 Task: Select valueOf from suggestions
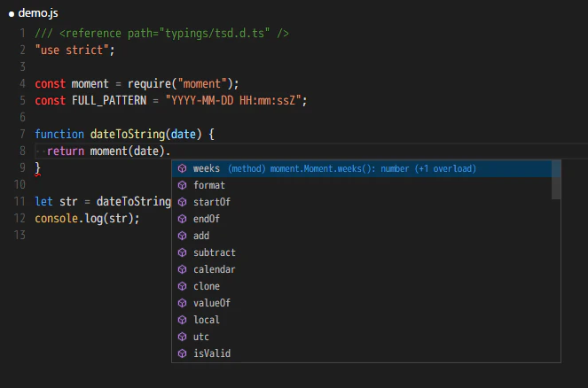coord(362,303)
